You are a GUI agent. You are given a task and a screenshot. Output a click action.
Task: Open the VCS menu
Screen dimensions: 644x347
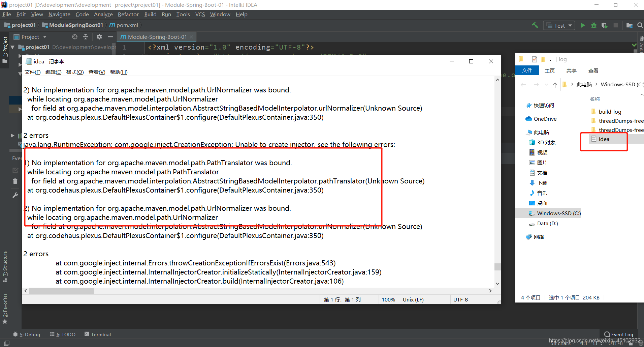tap(200, 14)
